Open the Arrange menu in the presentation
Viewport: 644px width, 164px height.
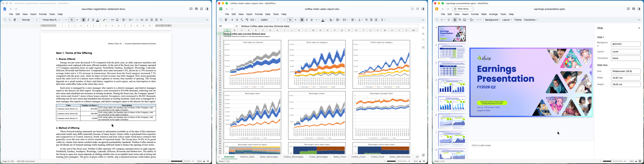point(493,14)
